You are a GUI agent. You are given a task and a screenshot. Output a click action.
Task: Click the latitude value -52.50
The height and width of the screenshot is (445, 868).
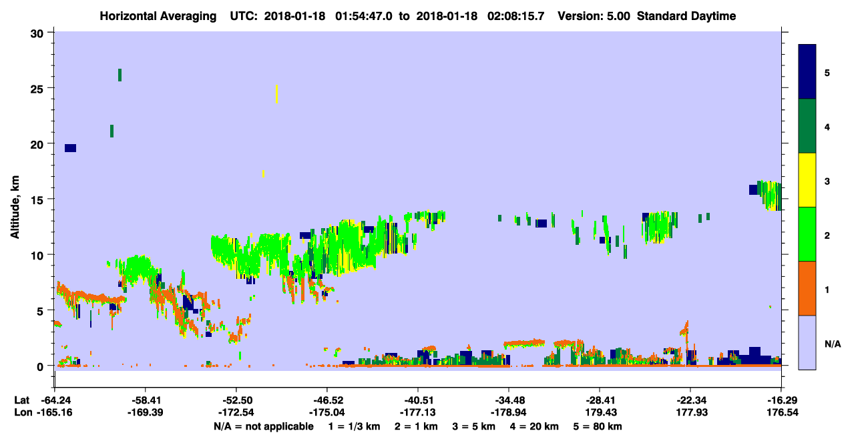(236, 400)
